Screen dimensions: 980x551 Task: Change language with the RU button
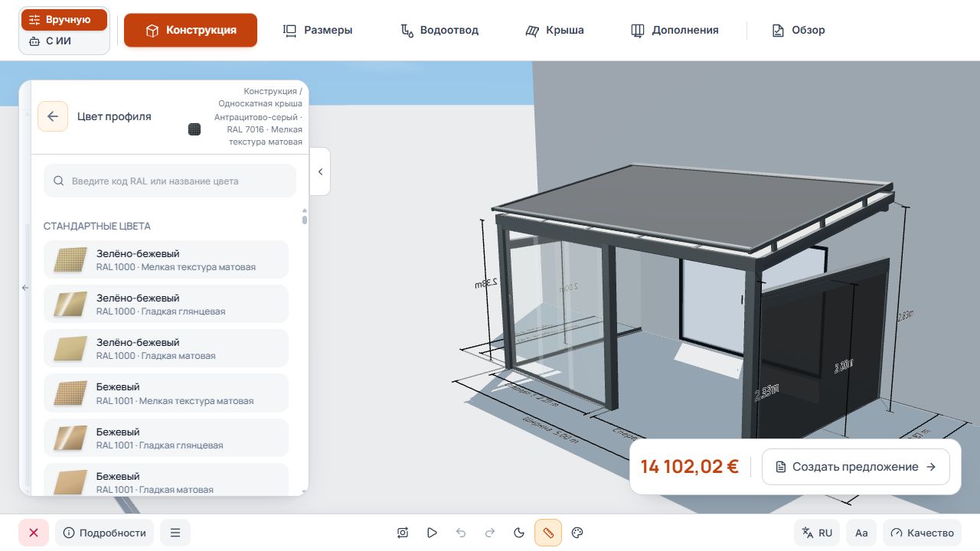[x=817, y=533]
